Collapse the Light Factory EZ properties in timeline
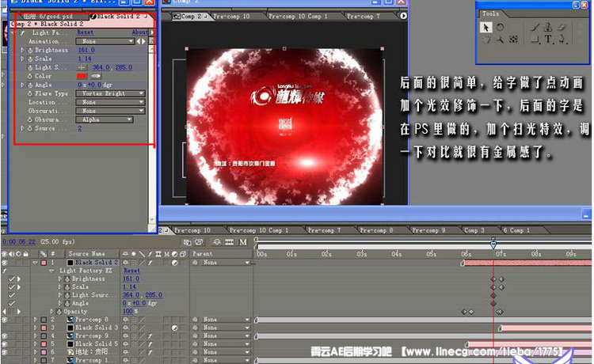Screen dimensions: 594x364 [x=52, y=271]
